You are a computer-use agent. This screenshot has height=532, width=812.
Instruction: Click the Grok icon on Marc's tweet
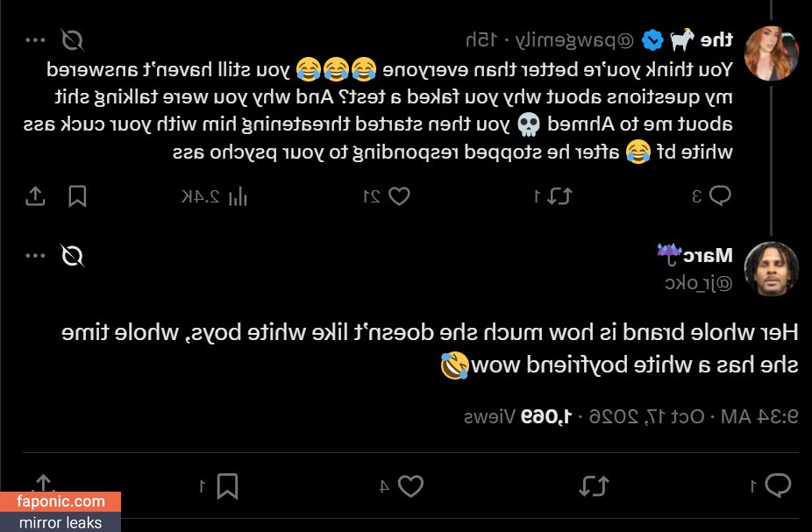tap(72, 255)
